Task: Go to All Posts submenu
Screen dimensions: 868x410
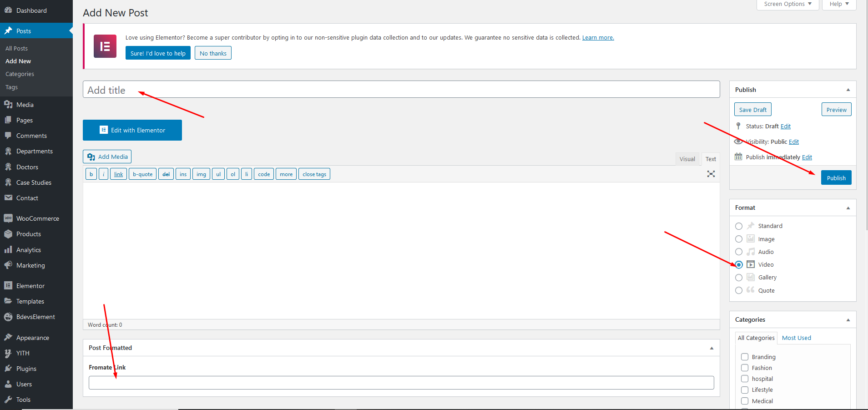Action: click(x=16, y=48)
